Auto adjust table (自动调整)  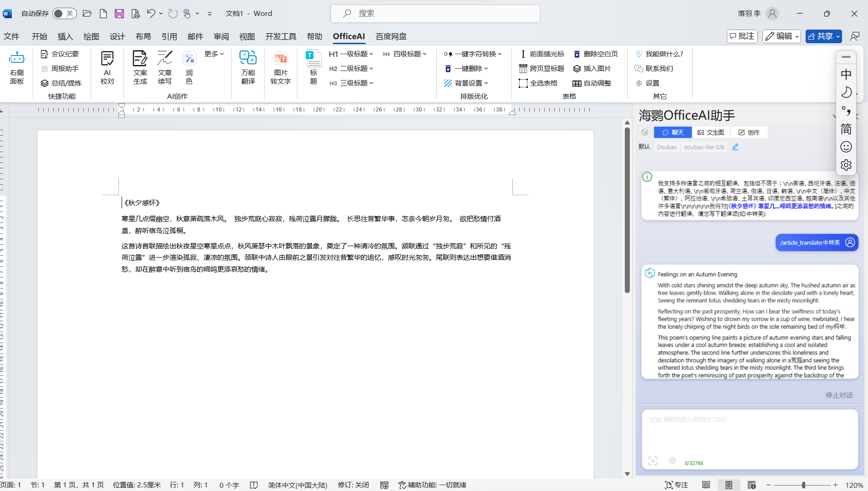coord(592,83)
